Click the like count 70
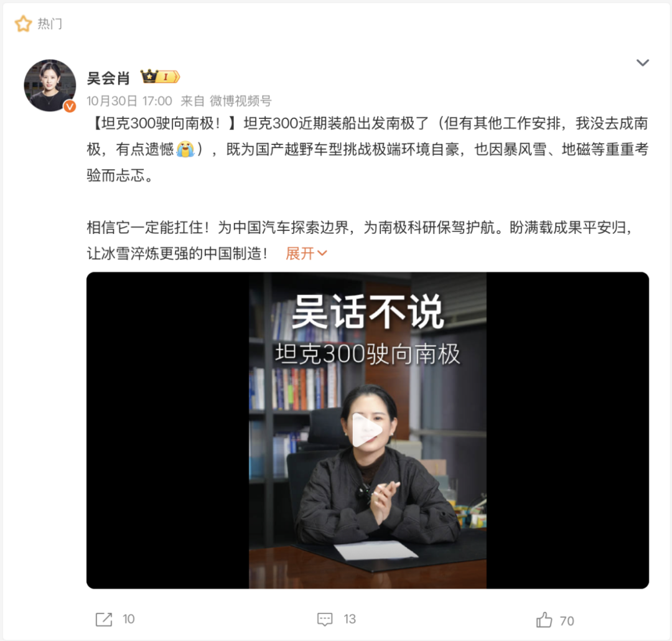 click(567, 621)
